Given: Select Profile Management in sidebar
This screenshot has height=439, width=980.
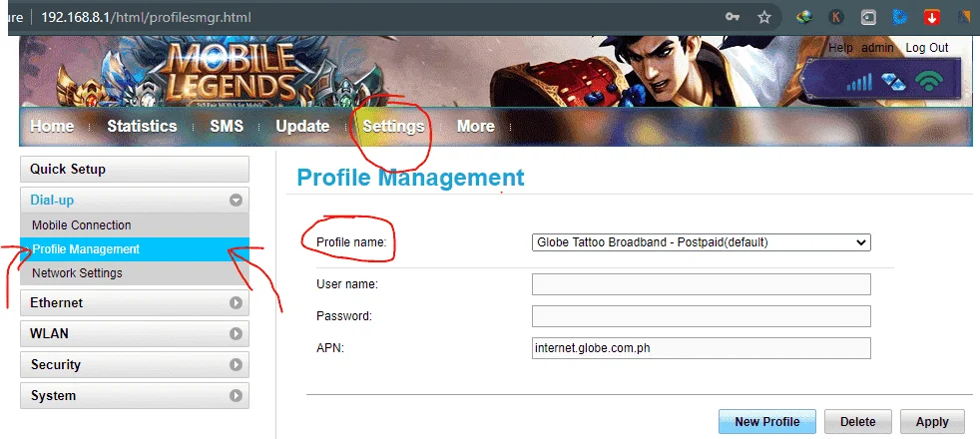Looking at the screenshot, I should tap(135, 249).
